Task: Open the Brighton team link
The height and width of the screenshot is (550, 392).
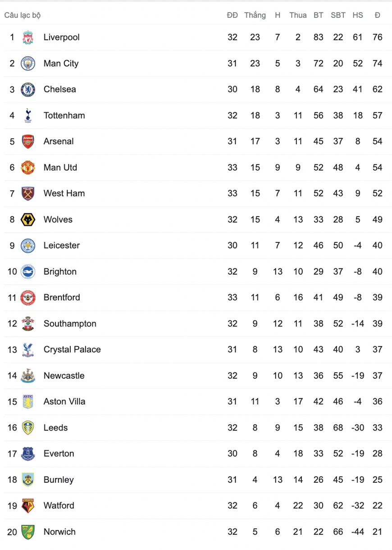Action: (60, 272)
